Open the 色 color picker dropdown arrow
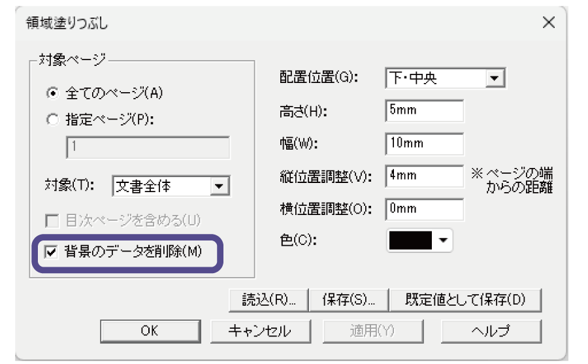 (444, 240)
